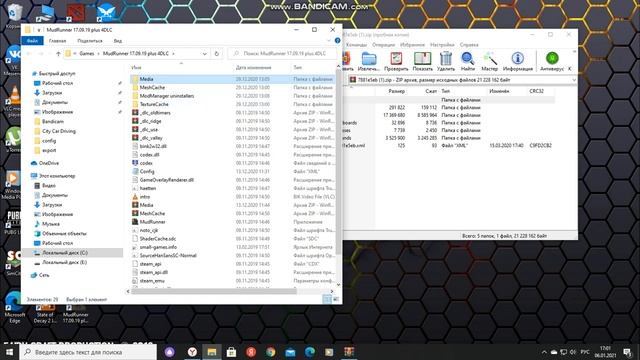Viewport: 640px width, 360px height.
Task: Sort WinRAR list by CRC32 column
Action: pos(536,91)
